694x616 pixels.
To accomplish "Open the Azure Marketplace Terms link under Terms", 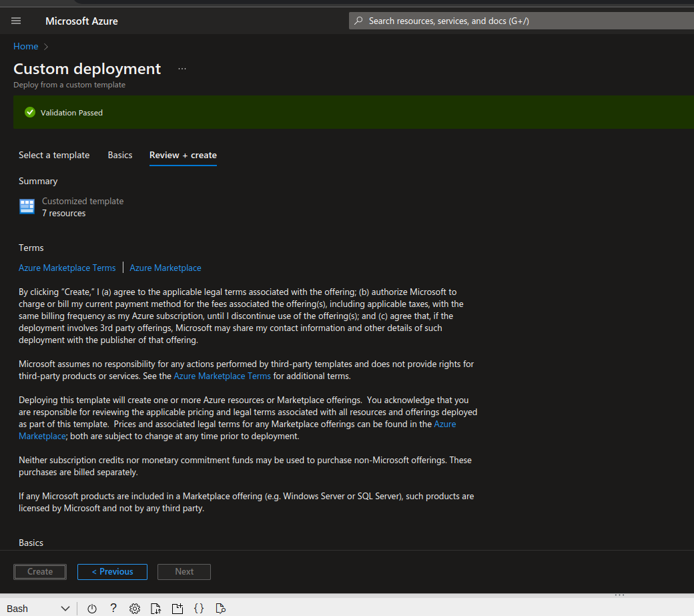I will pyautogui.click(x=67, y=268).
